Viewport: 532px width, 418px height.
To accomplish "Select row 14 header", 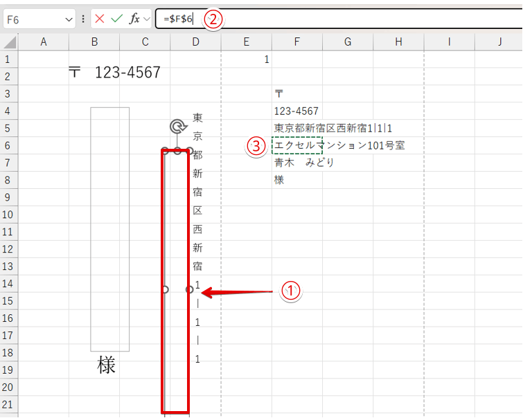I will (8, 284).
